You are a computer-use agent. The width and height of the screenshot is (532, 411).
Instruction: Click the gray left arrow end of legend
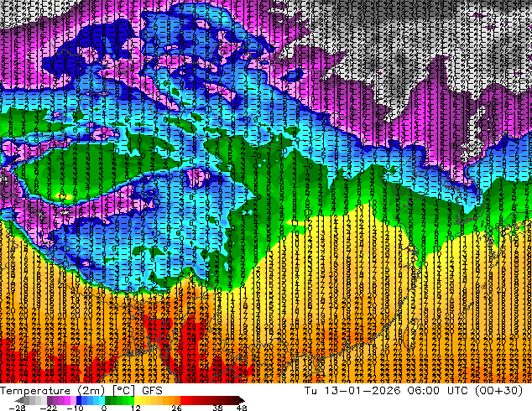[x=19, y=400]
